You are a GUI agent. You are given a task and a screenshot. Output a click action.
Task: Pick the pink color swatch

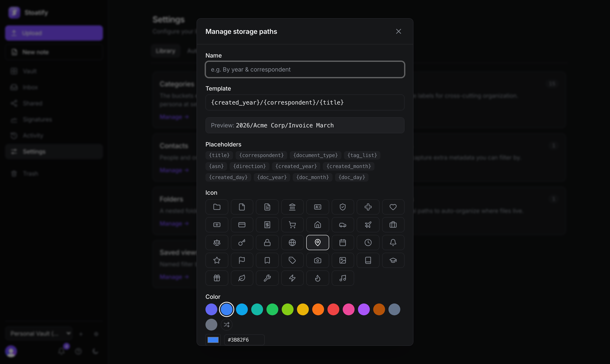click(x=349, y=310)
